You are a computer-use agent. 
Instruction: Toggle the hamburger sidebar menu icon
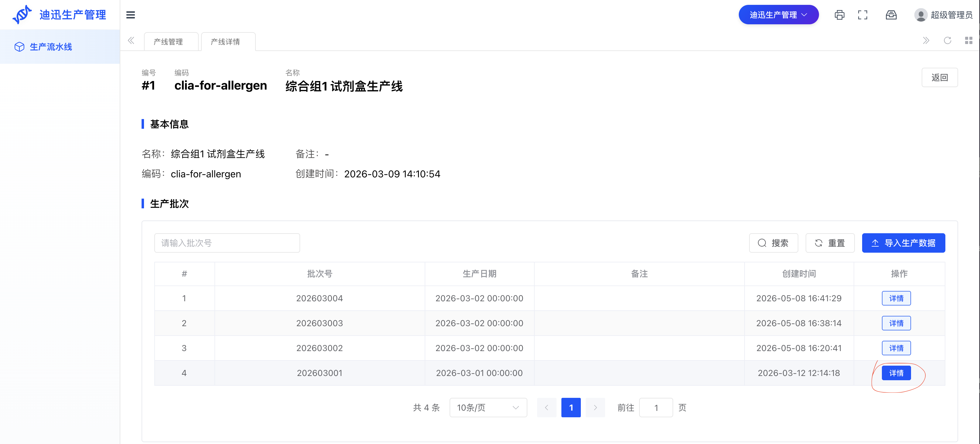pyautogui.click(x=131, y=15)
